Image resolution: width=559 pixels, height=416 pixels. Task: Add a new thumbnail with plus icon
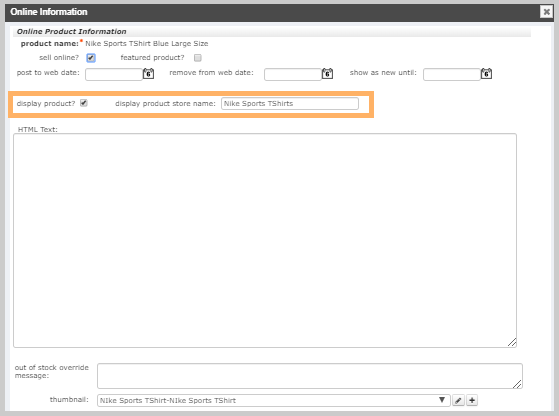(472, 400)
